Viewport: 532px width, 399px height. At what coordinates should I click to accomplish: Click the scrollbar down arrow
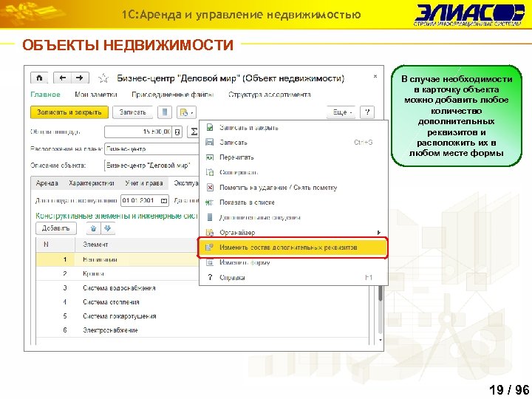click(381, 340)
